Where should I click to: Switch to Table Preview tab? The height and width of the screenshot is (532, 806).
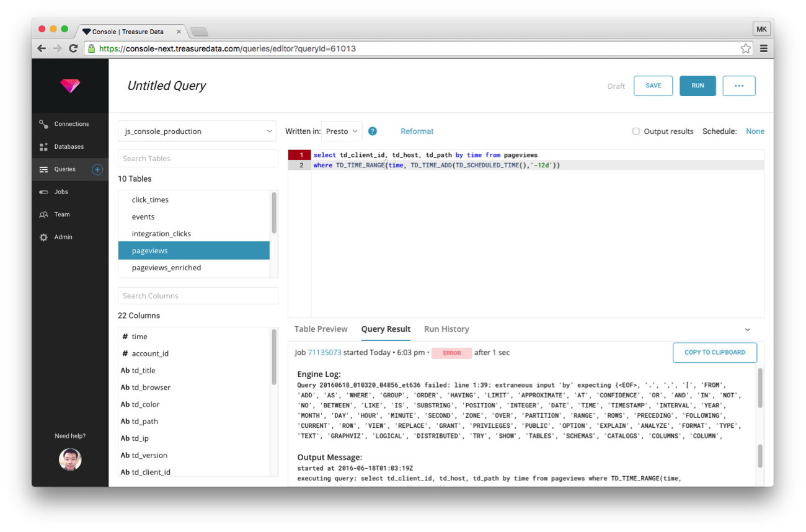(x=321, y=329)
